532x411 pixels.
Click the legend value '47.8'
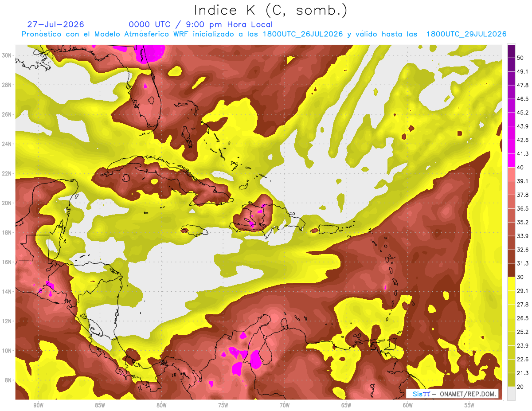(x=523, y=85)
